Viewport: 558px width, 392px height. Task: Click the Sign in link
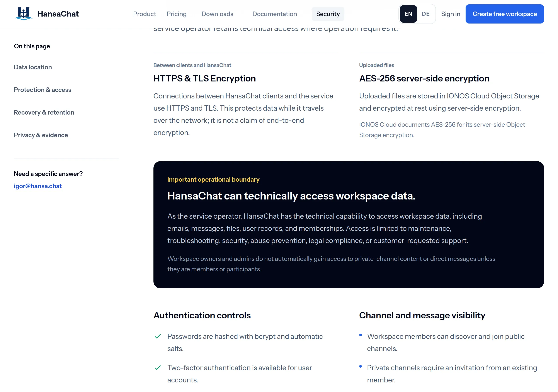[x=451, y=14]
